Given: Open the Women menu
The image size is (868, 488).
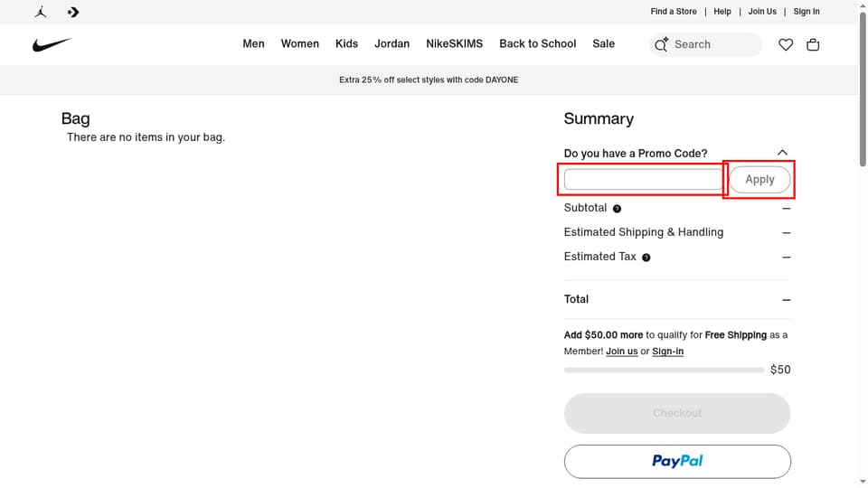Looking at the screenshot, I should point(300,43).
